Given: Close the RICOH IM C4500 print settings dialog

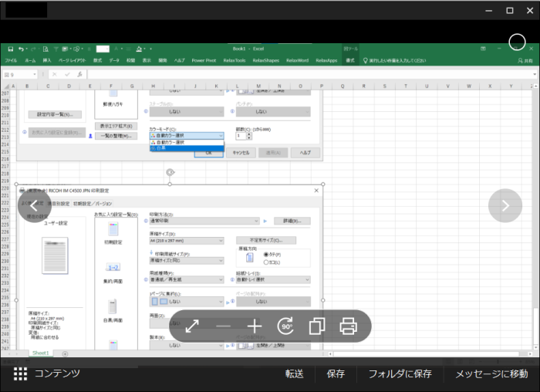Looking at the screenshot, I should 316,191.
